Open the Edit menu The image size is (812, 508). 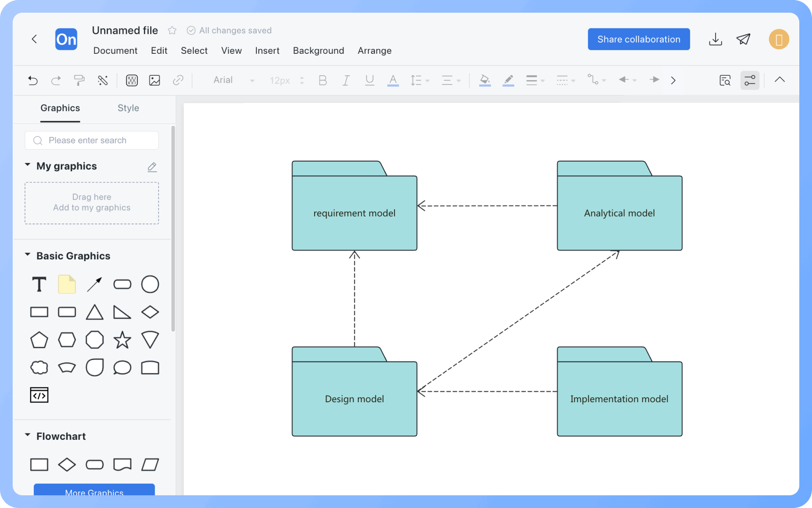coord(159,51)
